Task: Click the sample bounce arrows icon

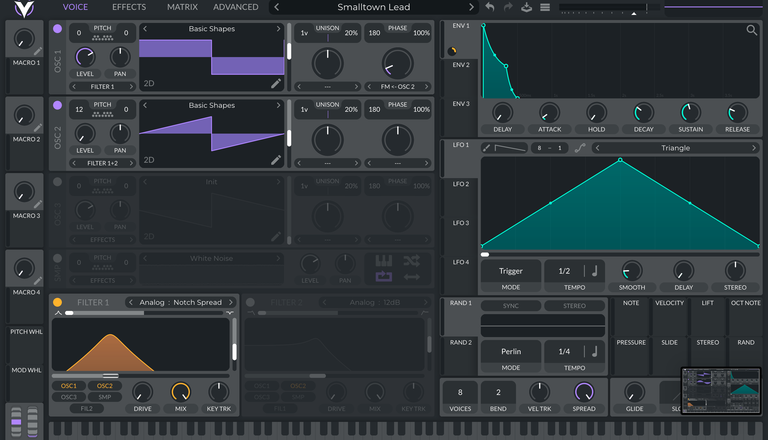Action: pos(411,277)
